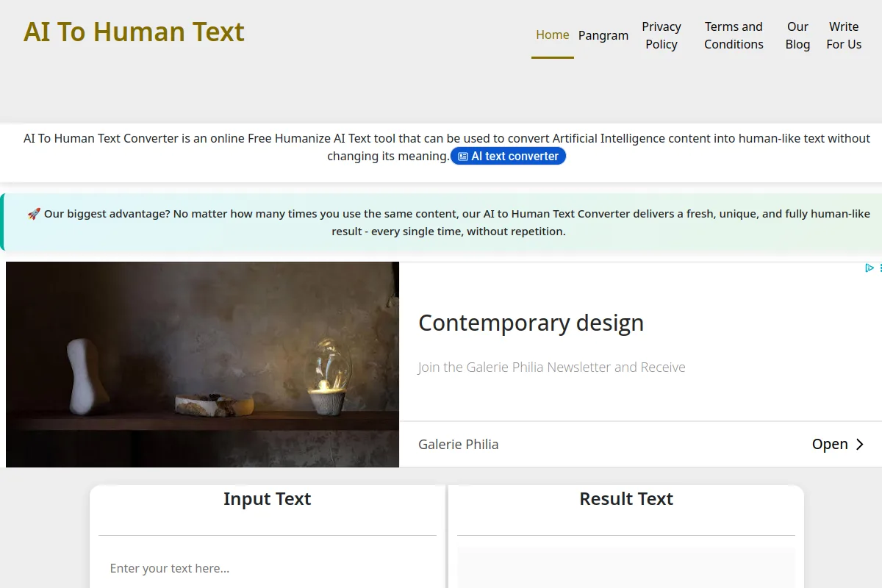This screenshot has width=882, height=588.
Task: Click the Result Text heading
Action: [x=626, y=499]
